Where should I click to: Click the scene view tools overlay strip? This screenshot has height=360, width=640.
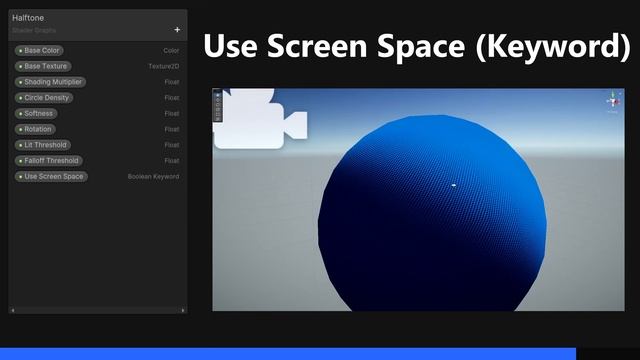tap(218, 105)
